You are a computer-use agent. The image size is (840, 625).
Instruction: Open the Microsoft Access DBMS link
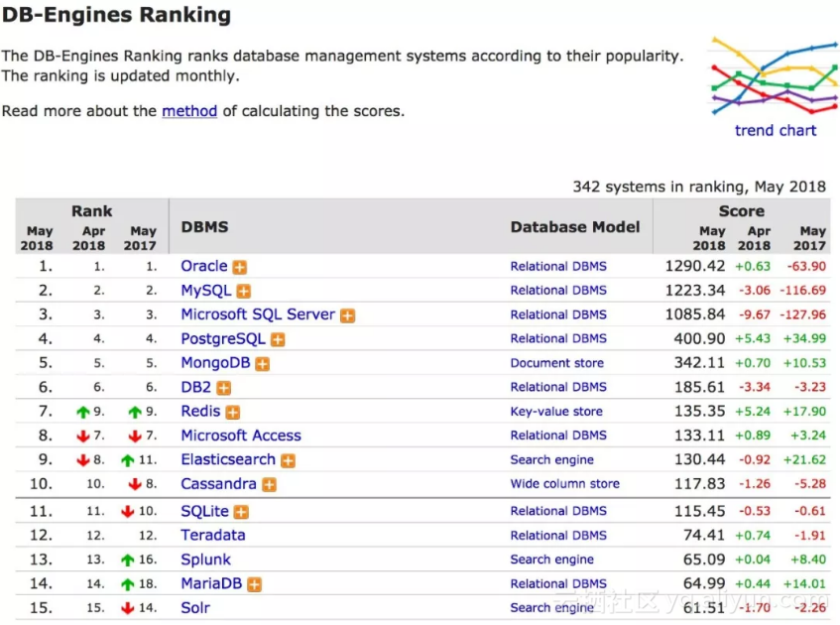pos(241,436)
